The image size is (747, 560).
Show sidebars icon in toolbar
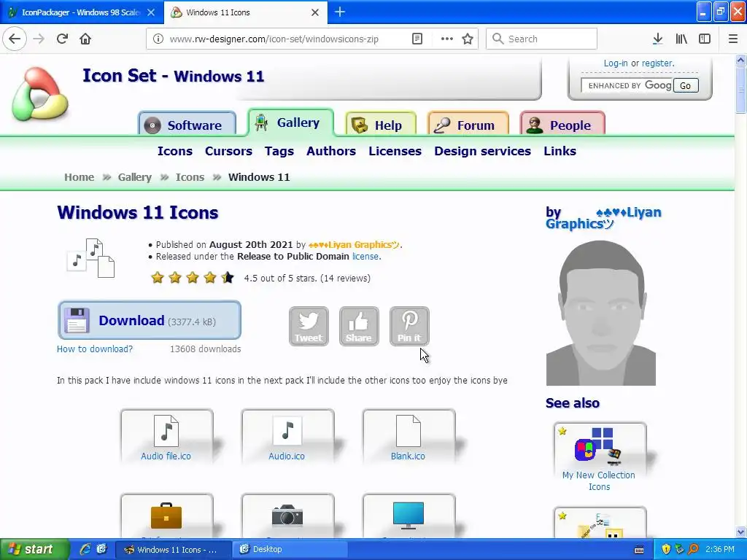click(x=705, y=39)
